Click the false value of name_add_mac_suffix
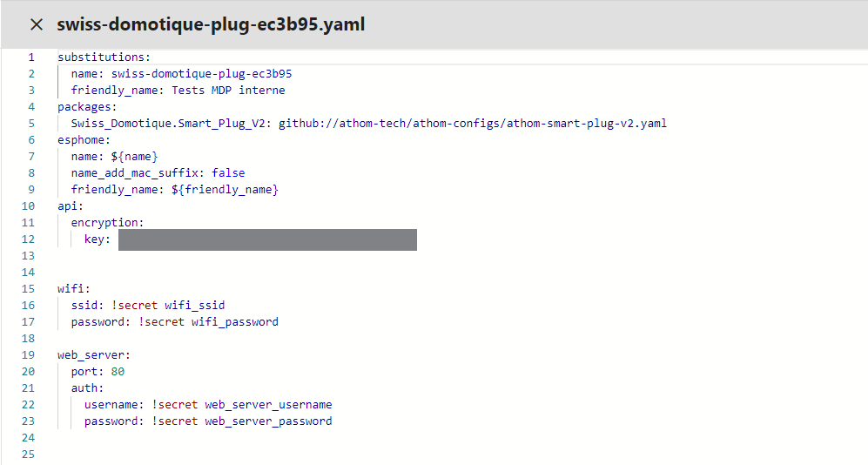 tap(228, 173)
